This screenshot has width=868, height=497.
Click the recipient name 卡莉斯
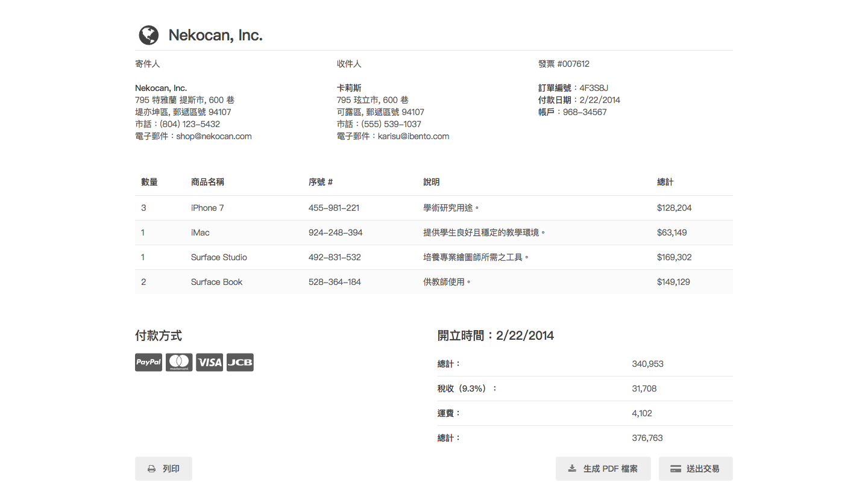(x=349, y=88)
